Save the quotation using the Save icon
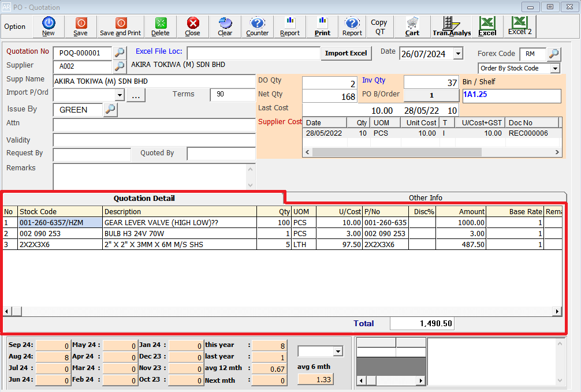581x392 pixels. coord(80,27)
